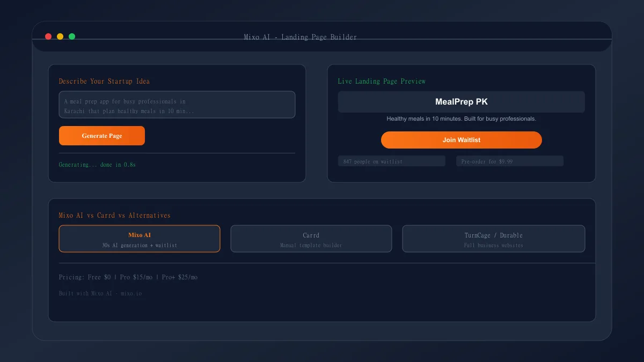Viewport: 644px width, 362px height.
Task: Click the 'Live Landing Page Preview' heading
Action: pos(382,82)
